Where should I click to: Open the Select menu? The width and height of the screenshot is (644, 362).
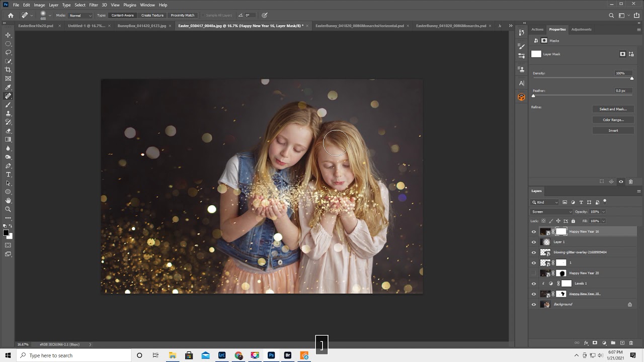(x=80, y=5)
